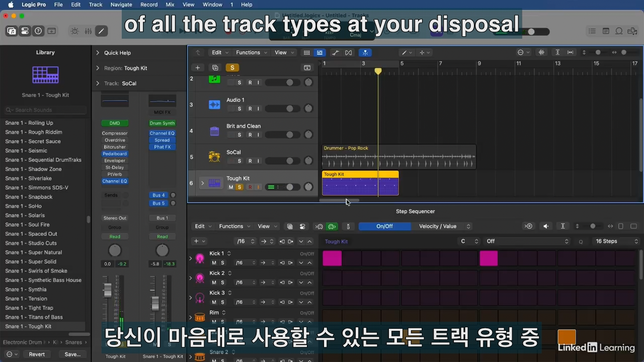Mute the Tough Kit track
Screen dimensions: 644x362
click(x=231, y=187)
